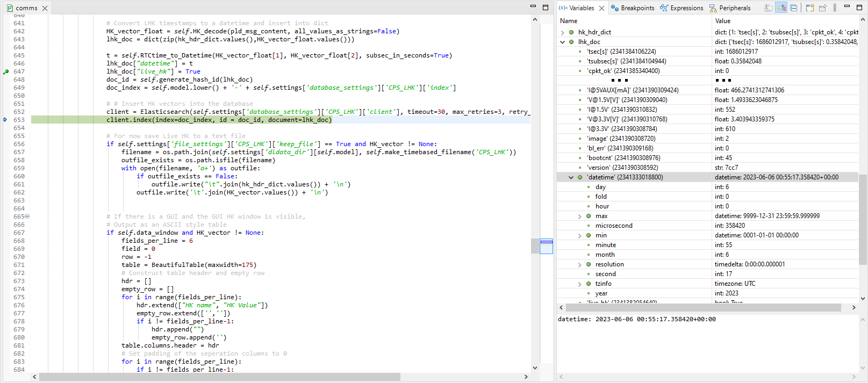Maximize the Variables view panel
Viewport: 868px width, 383px height.
click(x=859, y=7)
